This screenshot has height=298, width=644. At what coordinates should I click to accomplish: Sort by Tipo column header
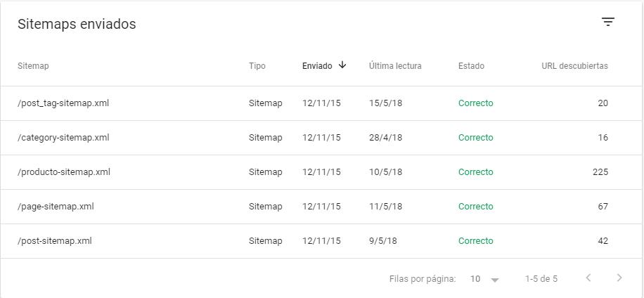[x=257, y=66]
